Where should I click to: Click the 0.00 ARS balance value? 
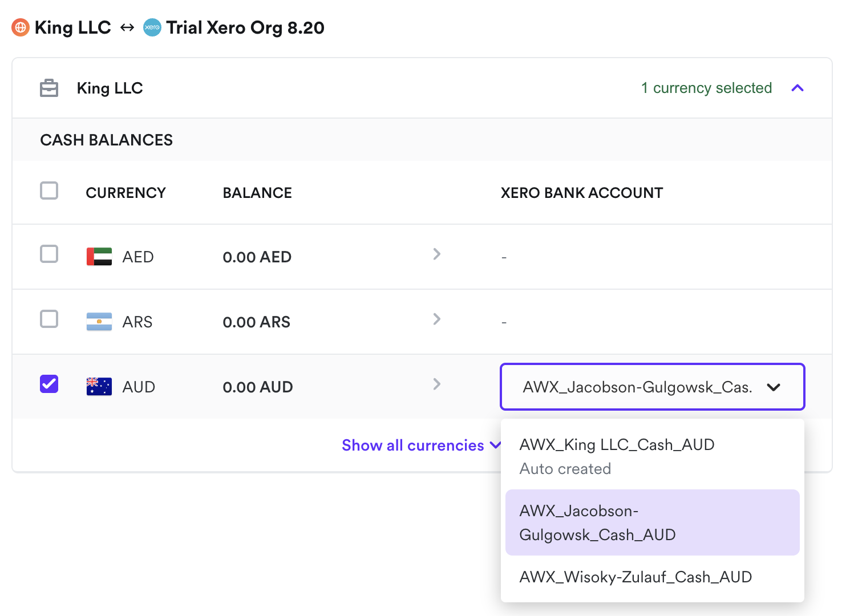pyautogui.click(x=256, y=322)
